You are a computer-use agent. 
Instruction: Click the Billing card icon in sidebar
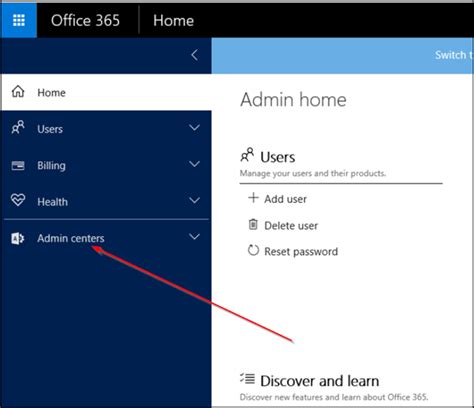tap(18, 165)
